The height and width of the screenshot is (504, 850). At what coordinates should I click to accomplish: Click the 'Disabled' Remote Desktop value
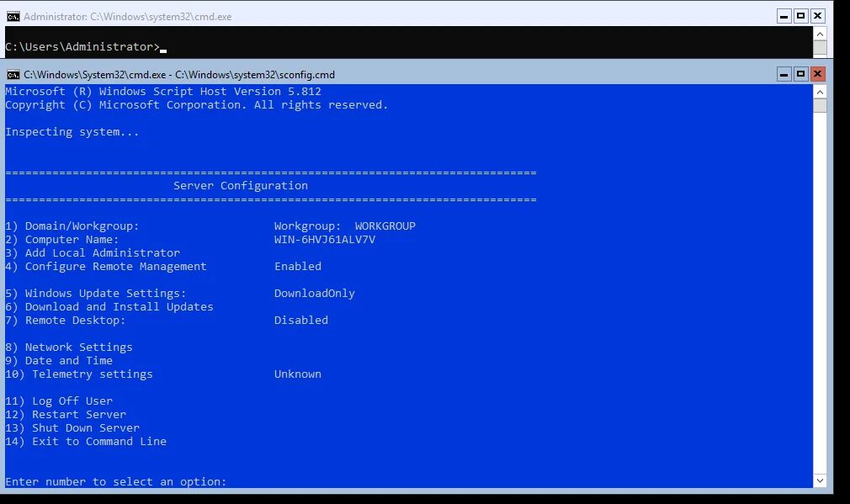300,321
